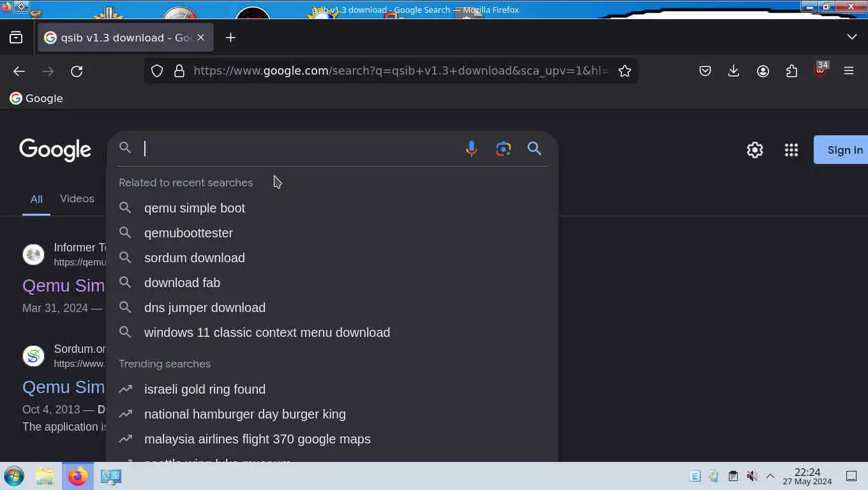Select trending search israeli gold ring found
Viewport: 868px width, 490px height.
(332, 389)
